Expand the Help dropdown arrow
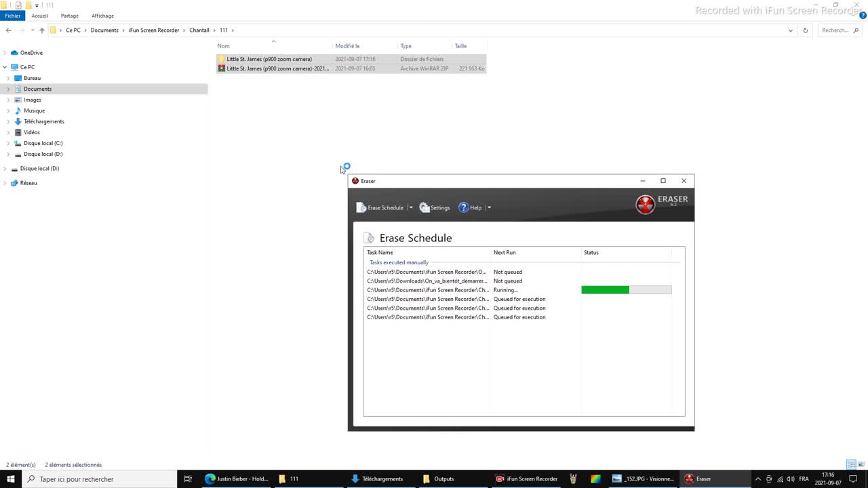This screenshot has height=488, width=868. [489, 207]
